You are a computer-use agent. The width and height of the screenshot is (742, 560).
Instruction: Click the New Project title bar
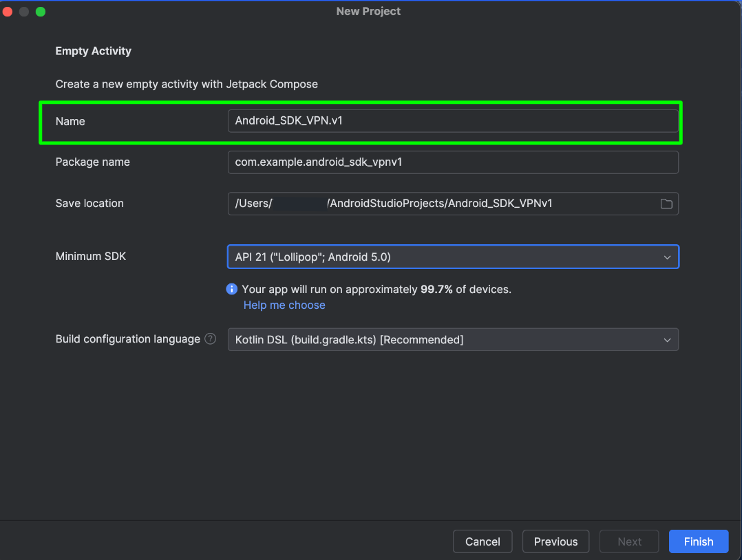pos(368,12)
